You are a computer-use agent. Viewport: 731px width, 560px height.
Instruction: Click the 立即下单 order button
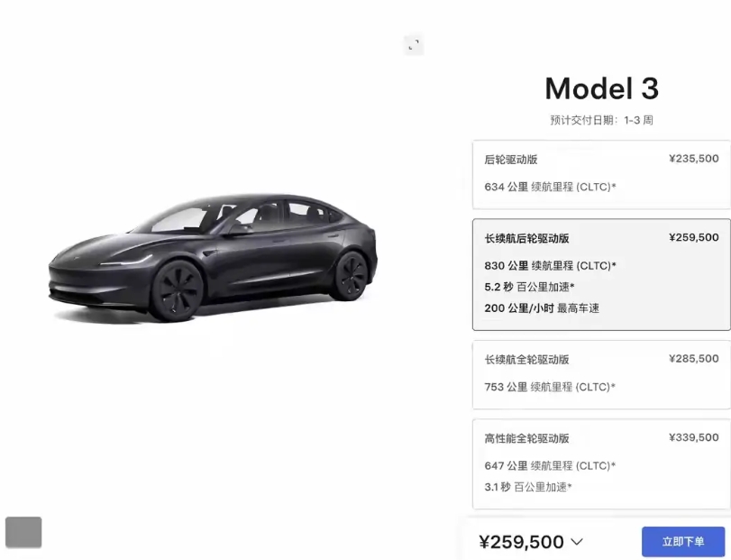683,542
